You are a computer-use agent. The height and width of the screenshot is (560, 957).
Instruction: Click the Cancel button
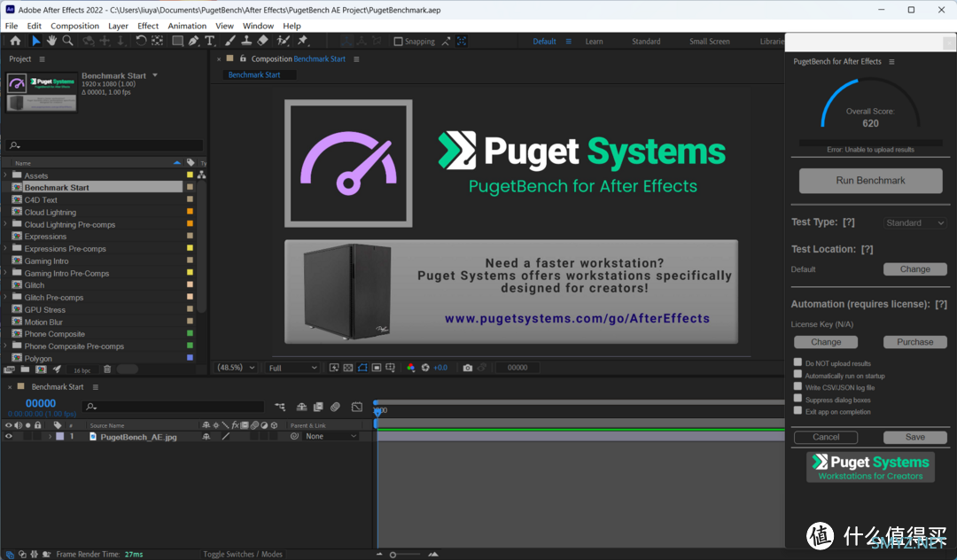point(826,438)
